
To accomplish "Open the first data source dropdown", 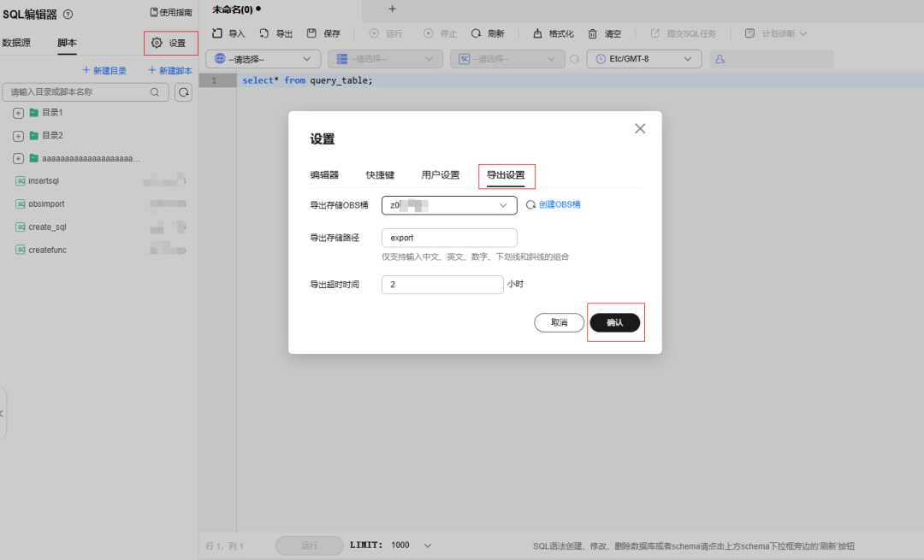I will coord(263,59).
